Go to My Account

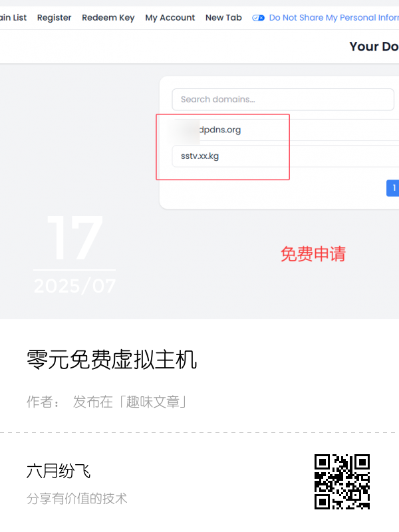[x=170, y=18]
